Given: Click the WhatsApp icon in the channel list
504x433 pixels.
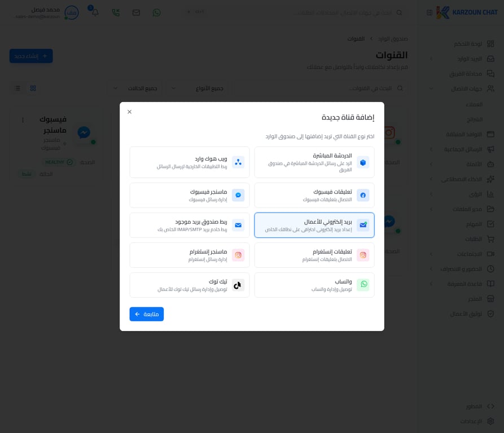Looking at the screenshot, I should click(363, 284).
